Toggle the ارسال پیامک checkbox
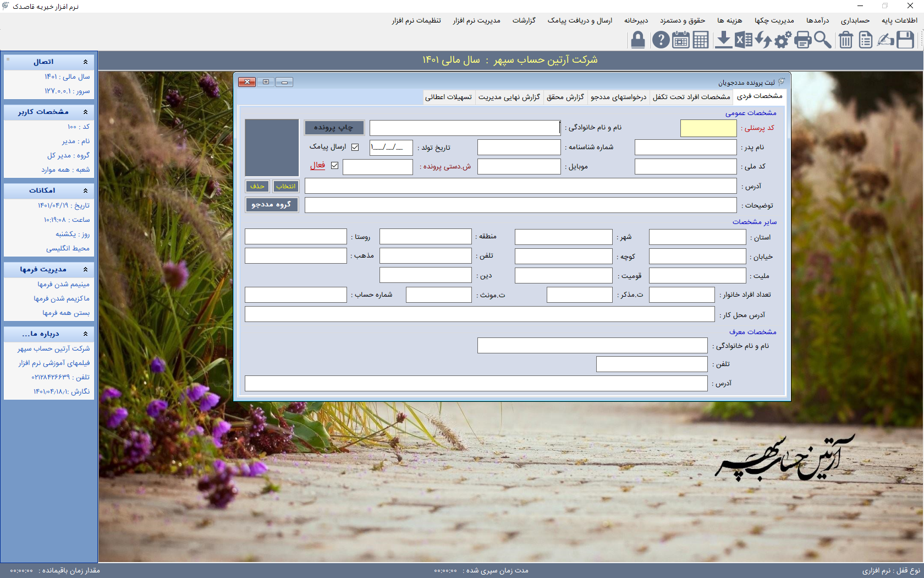Screen dimensions: 924x578 tap(355, 147)
